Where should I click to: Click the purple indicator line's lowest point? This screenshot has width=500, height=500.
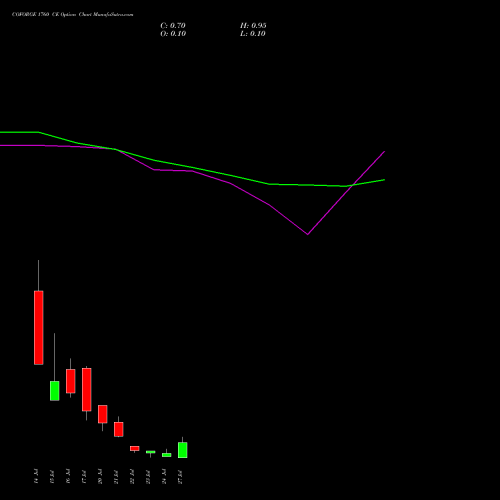click(x=308, y=234)
